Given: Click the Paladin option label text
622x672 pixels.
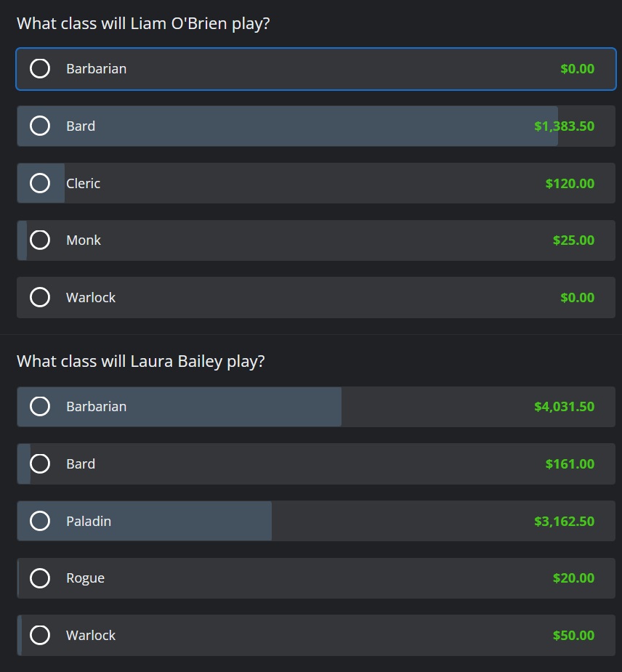Looking at the screenshot, I should pyautogui.click(x=89, y=521).
